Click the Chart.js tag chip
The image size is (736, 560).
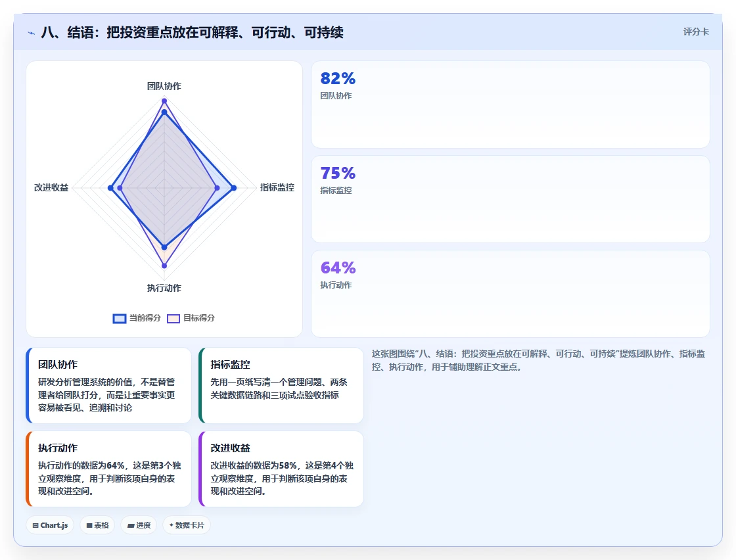(x=50, y=525)
